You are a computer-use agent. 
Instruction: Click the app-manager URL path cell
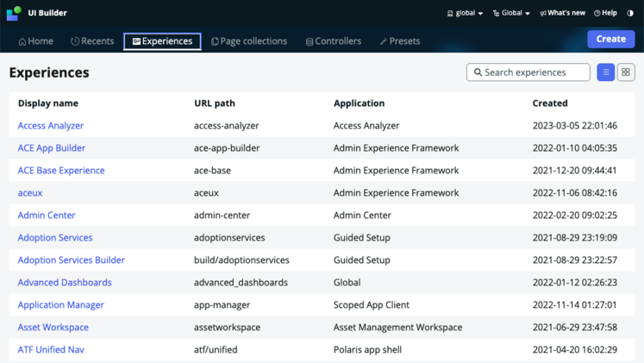click(222, 305)
